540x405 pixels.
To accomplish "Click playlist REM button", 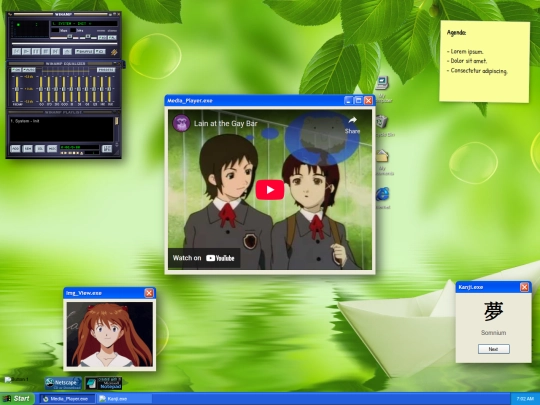I will click(x=28, y=149).
